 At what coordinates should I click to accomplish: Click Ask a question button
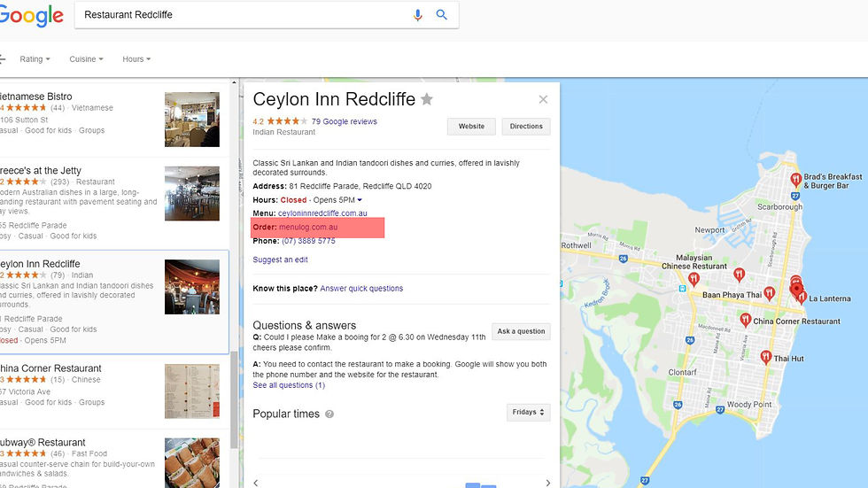(x=521, y=331)
